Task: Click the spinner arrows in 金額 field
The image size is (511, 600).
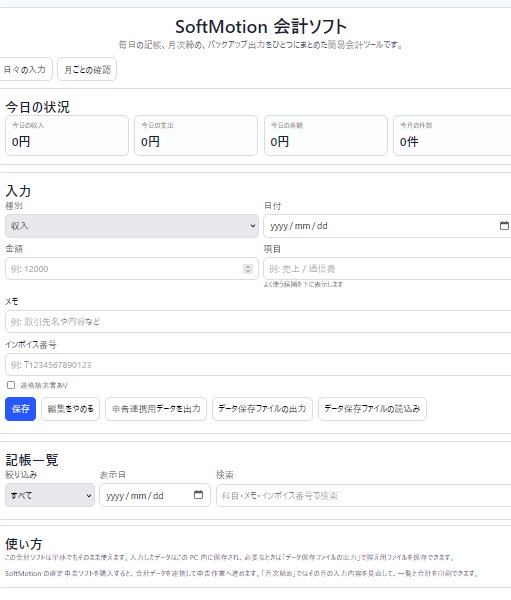Action: (x=248, y=269)
